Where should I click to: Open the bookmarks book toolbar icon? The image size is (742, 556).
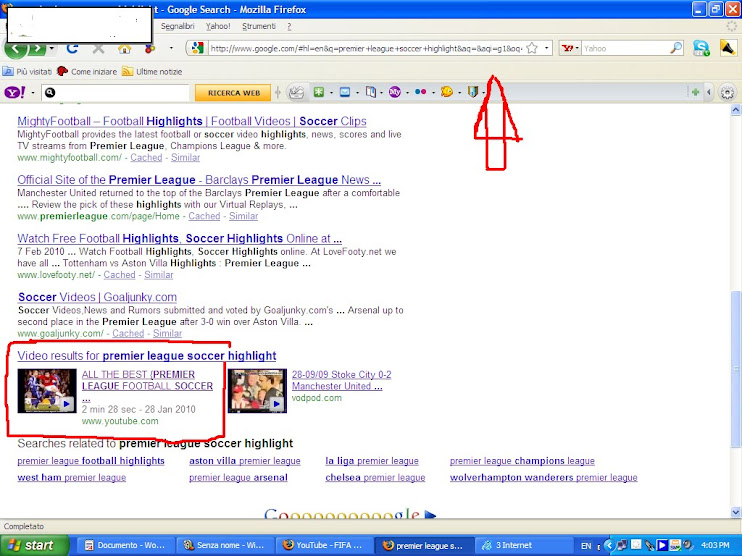coord(371,92)
